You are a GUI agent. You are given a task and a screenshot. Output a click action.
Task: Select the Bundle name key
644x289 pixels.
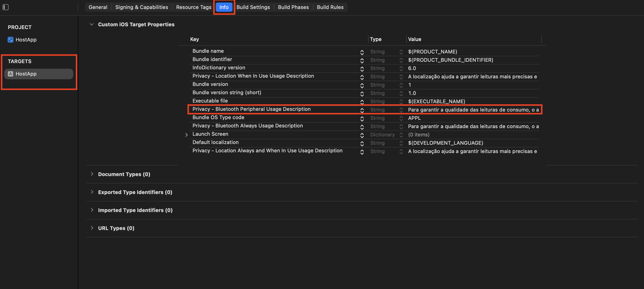[x=208, y=51]
